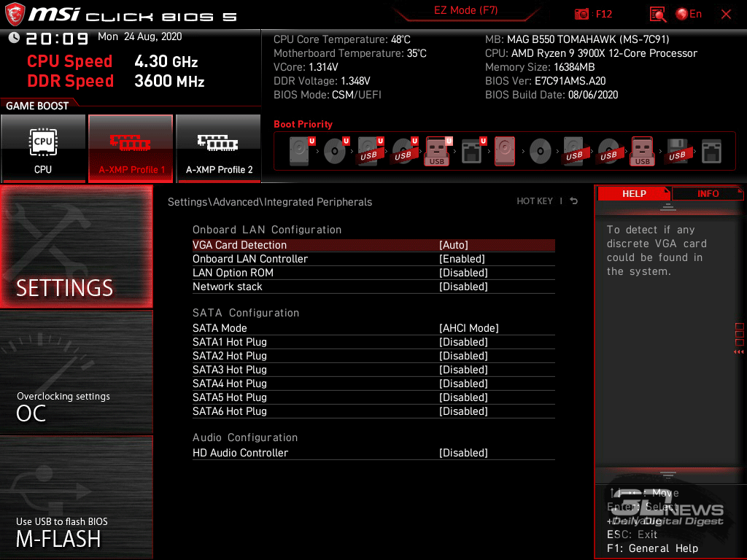Select the UEFI optical disc boot icon
The height and width of the screenshot is (560, 747).
click(x=336, y=151)
